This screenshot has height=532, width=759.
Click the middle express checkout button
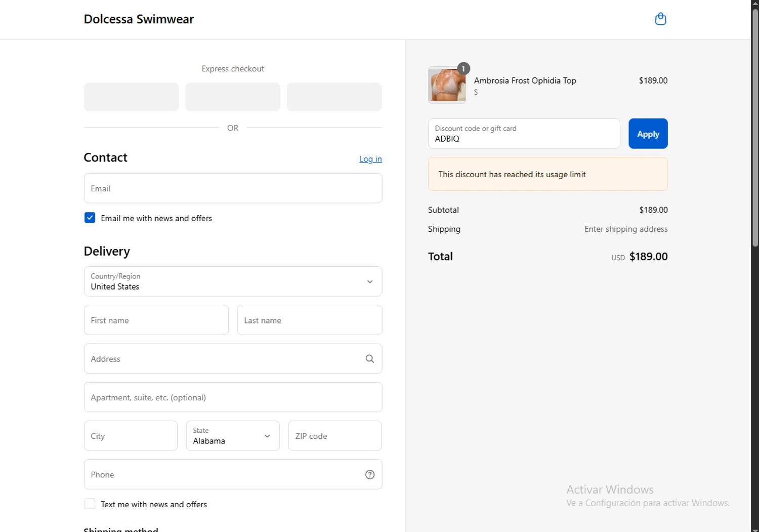pyautogui.click(x=233, y=97)
